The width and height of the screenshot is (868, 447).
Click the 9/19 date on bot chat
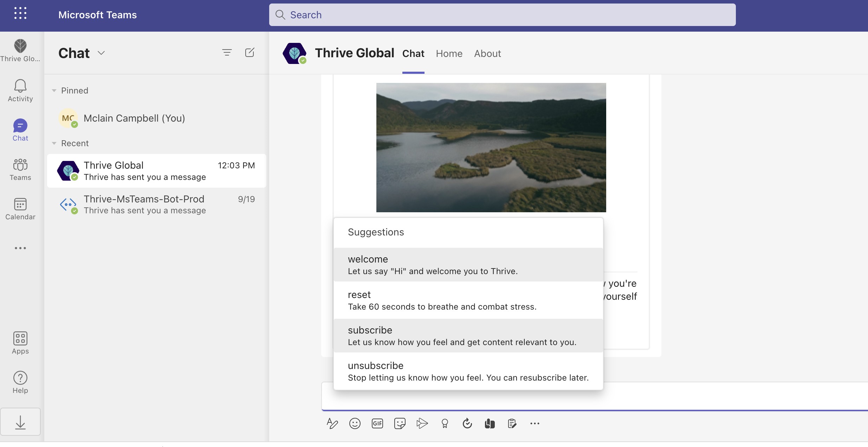click(x=246, y=199)
